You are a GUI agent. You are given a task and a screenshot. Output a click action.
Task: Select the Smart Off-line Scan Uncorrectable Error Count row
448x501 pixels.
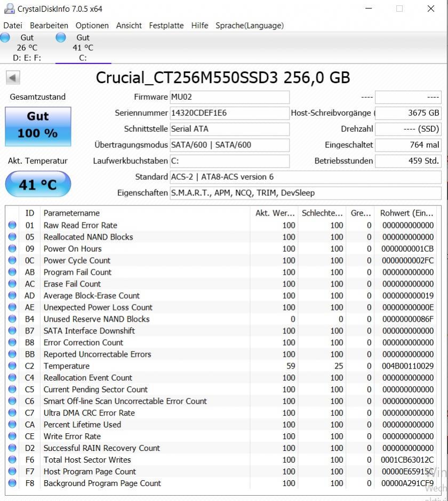coord(221,401)
